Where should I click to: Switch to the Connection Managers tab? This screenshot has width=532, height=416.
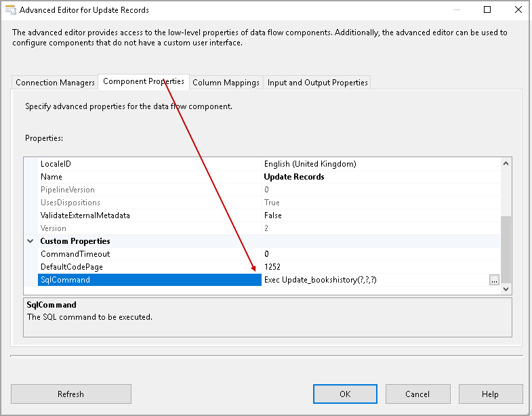tap(55, 83)
